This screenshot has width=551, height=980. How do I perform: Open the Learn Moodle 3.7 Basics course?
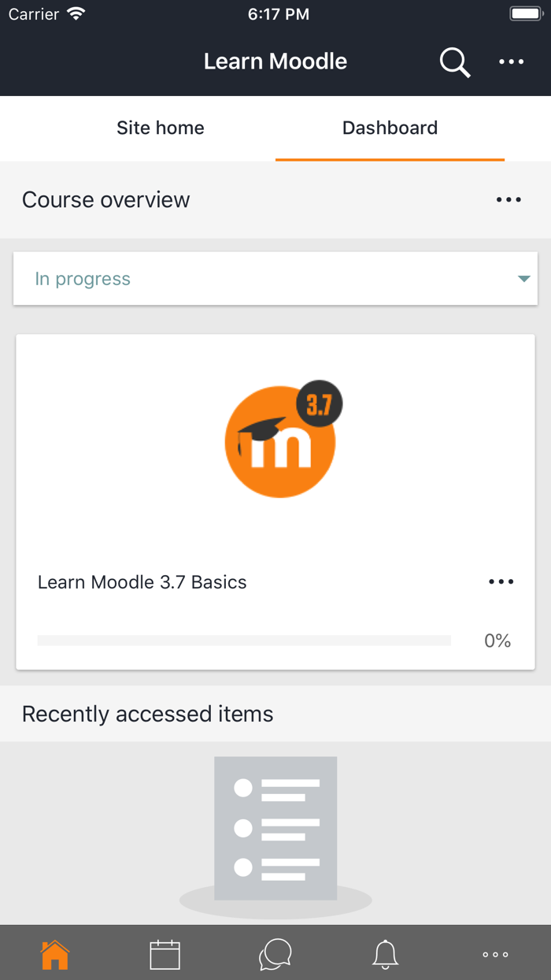[x=142, y=581]
